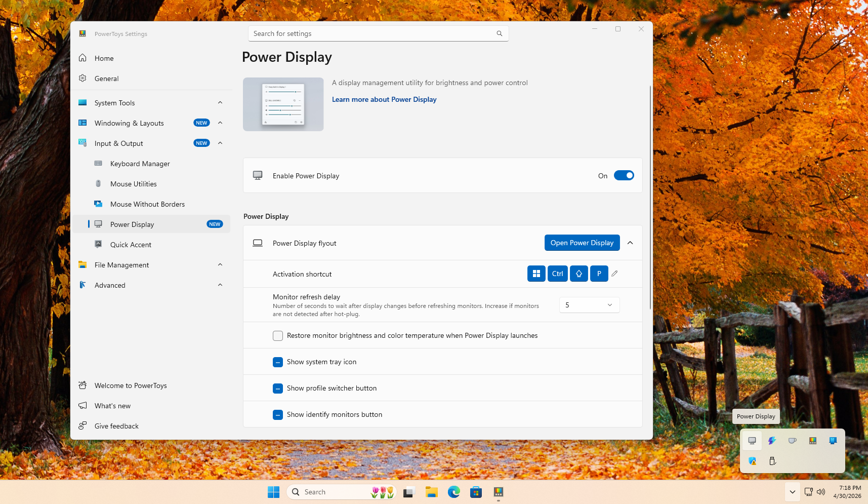Click the Windows Start button
This screenshot has height=504, width=868.
273,492
